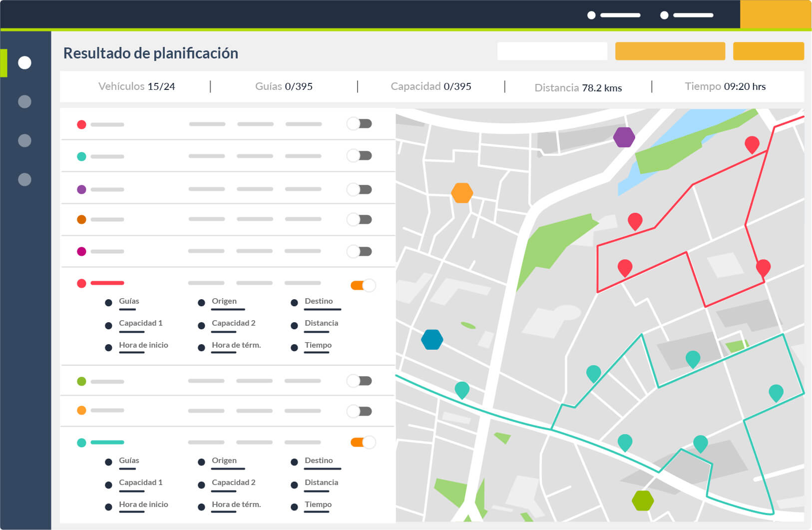Select the leftmost teal map pin
The image size is (812, 530).
[x=462, y=390]
